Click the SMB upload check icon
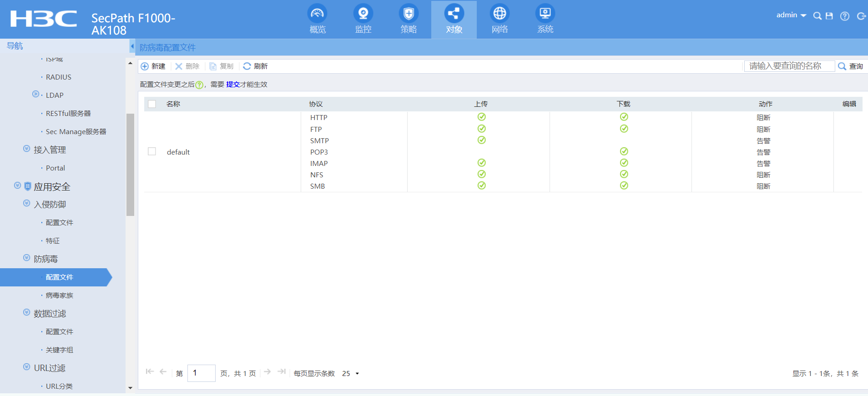Viewport: 868px width, 396px height. (x=482, y=185)
